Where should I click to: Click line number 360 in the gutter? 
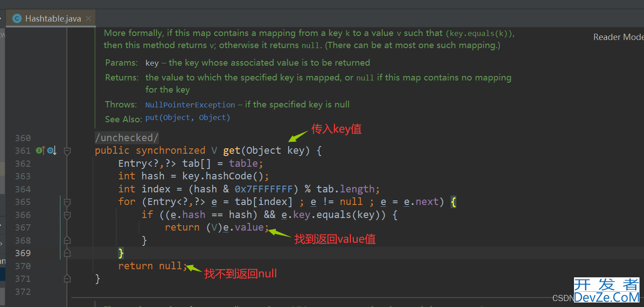[23, 138]
